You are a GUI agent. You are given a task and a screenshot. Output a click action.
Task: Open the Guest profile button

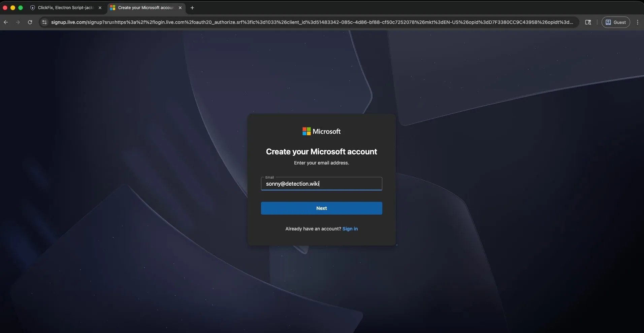tap(616, 22)
